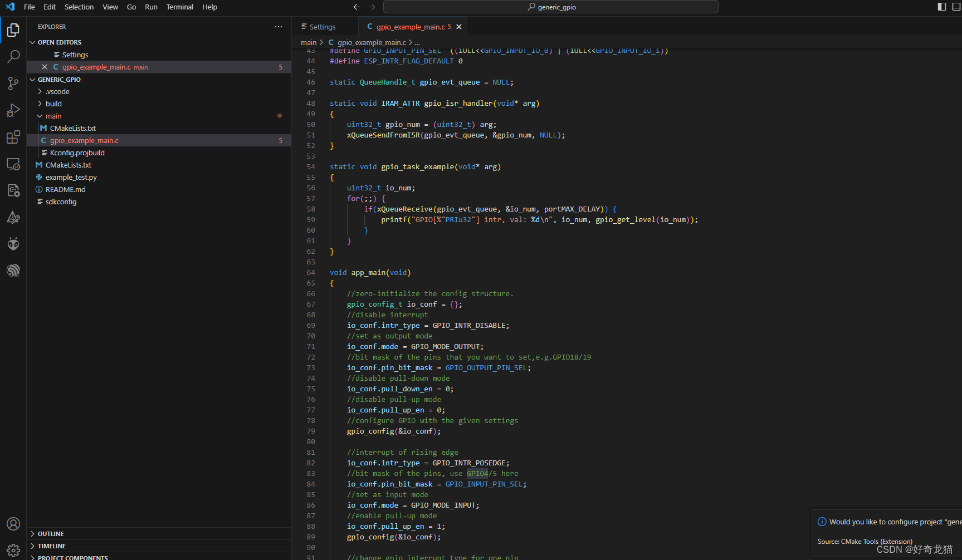Open the Search view in activity bar
Screen dimensions: 962x560
pos(13,56)
